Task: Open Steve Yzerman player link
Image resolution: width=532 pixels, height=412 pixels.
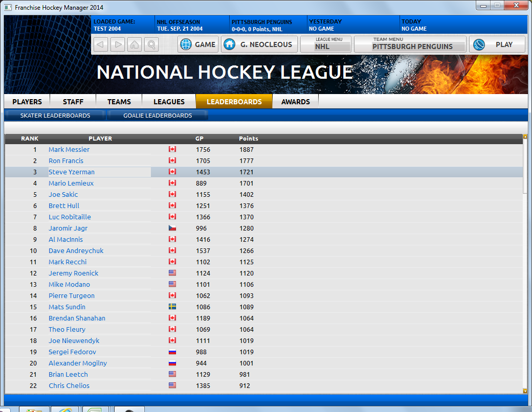Action: [x=72, y=172]
